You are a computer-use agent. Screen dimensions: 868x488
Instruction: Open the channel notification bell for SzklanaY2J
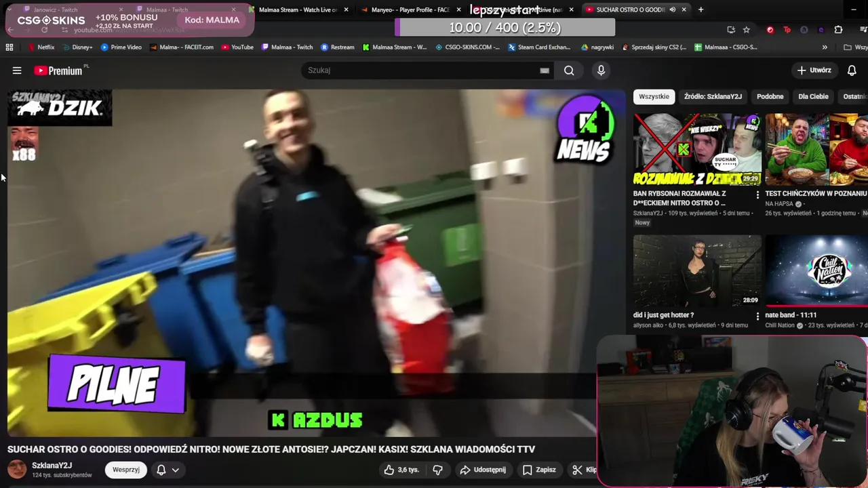click(x=161, y=470)
